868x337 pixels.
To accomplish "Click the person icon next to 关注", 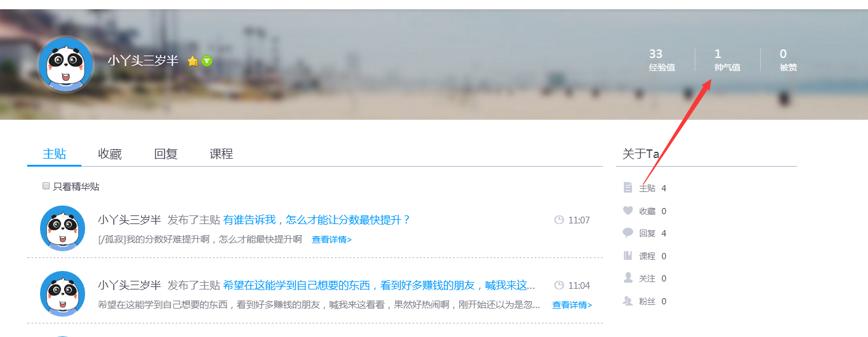I will pyautogui.click(x=628, y=278).
